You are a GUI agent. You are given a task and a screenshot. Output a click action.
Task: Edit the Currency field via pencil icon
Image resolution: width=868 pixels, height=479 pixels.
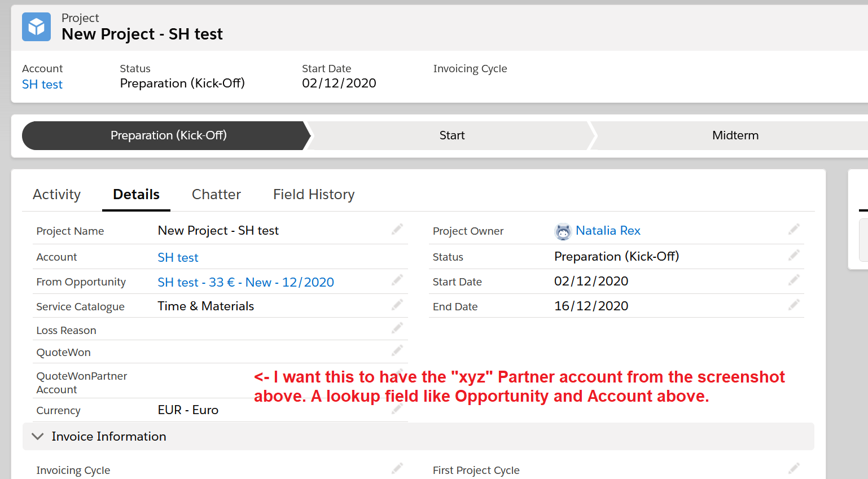[397, 408]
